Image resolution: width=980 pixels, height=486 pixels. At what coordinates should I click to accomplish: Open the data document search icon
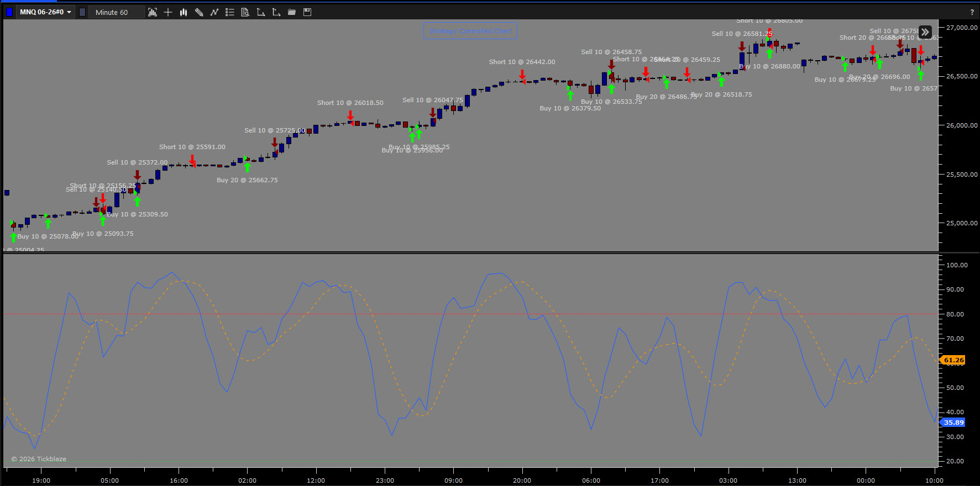point(245,12)
